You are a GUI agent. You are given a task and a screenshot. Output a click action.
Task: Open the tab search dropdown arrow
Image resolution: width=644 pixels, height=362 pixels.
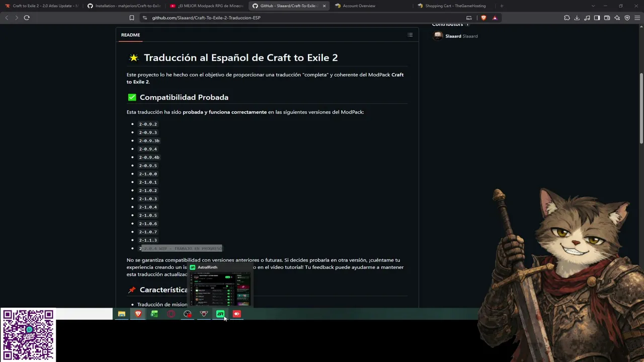click(x=593, y=6)
